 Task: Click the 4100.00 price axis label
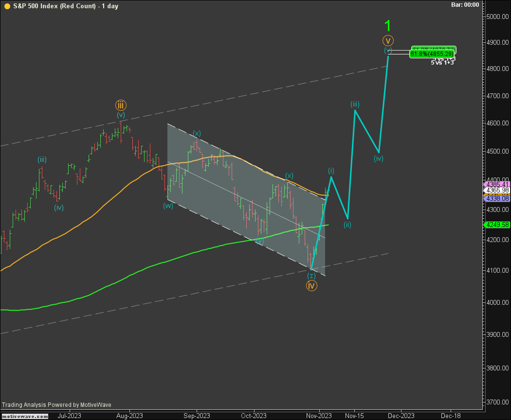click(x=498, y=271)
